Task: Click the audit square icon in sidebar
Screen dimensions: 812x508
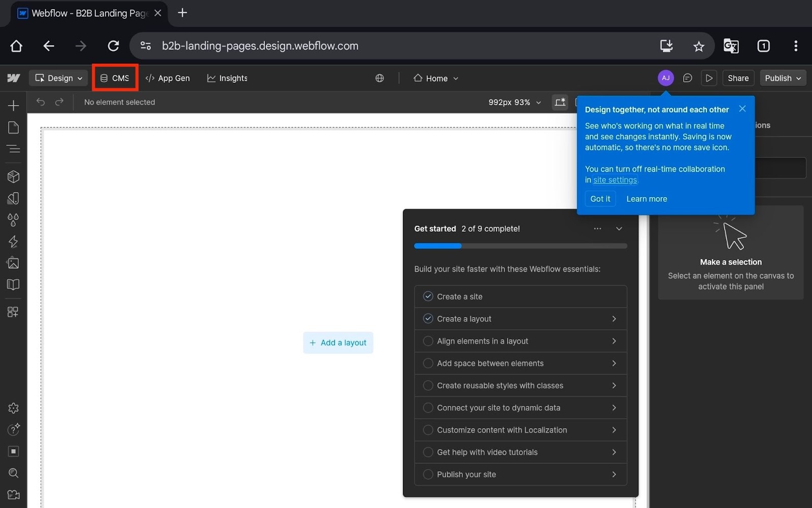Action: click(x=14, y=451)
